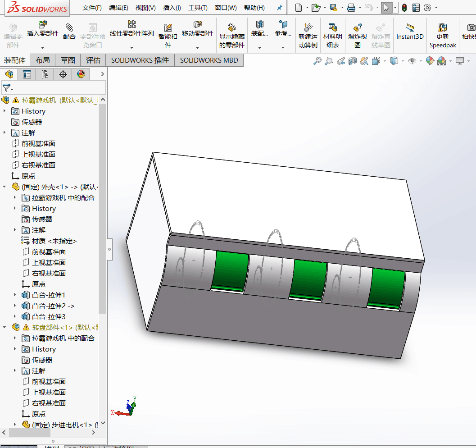Expand 凸台-拉伸1 feature
This screenshot has height=448, width=476.
pos(15,295)
